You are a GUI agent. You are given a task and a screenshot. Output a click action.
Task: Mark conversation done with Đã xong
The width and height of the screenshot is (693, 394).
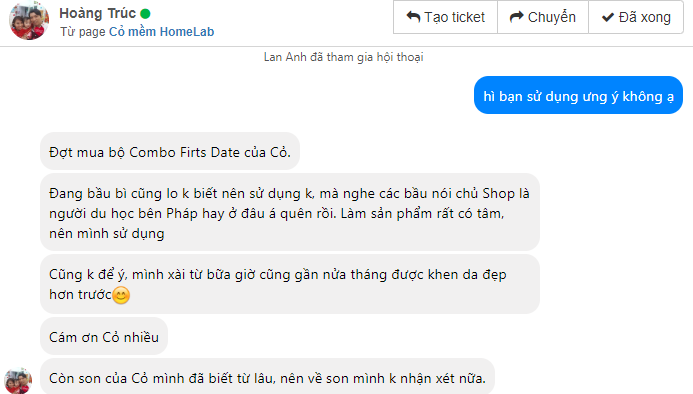click(636, 17)
